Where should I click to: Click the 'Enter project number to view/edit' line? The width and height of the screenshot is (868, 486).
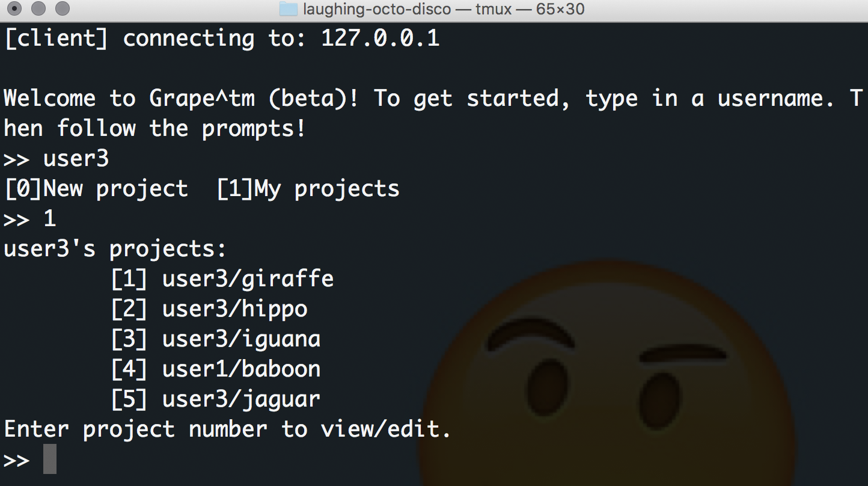[x=228, y=429]
